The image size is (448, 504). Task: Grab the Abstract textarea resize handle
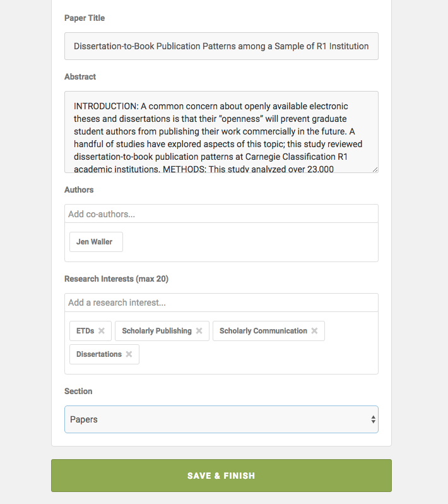click(x=375, y=169)
